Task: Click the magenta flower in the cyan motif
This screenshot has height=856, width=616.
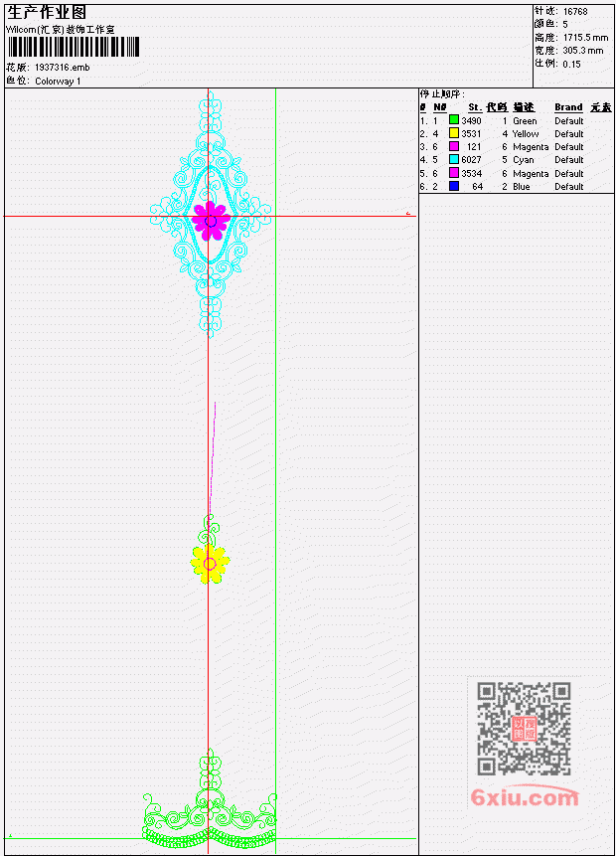Action: click(x=211, y=221)
